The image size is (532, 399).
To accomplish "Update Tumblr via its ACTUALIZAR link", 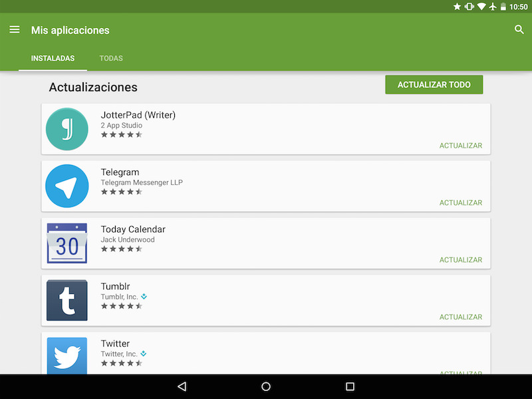I will [461, 317].
